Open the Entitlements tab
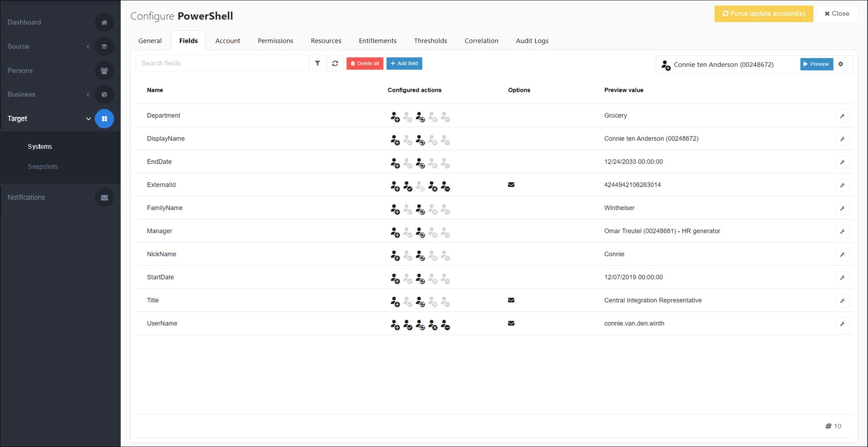Viewport: 868px width, 447px height. [x=377, y=41]
